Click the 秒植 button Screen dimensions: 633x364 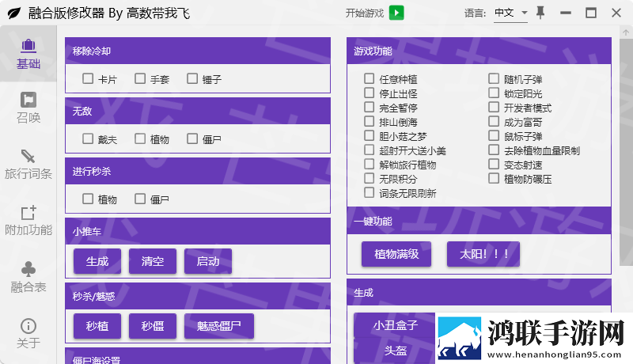tap(97, 326)
